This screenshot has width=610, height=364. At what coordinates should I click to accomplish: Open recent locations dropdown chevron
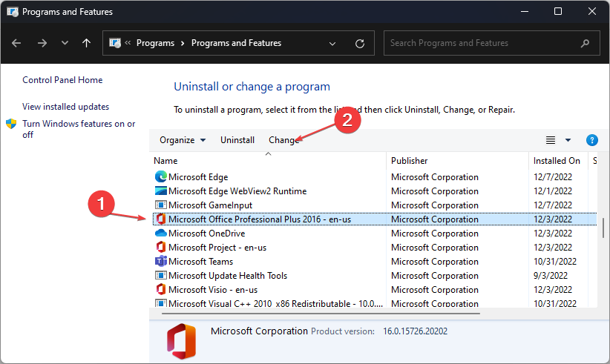tap(65, 43)
